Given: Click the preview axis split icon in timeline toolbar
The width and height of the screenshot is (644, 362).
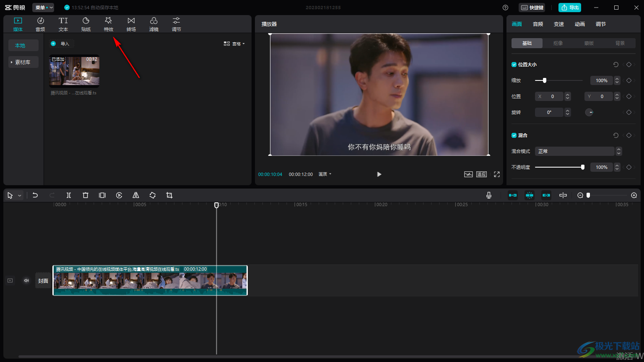Looking at the screenshot, I should [x=563, y=195].
